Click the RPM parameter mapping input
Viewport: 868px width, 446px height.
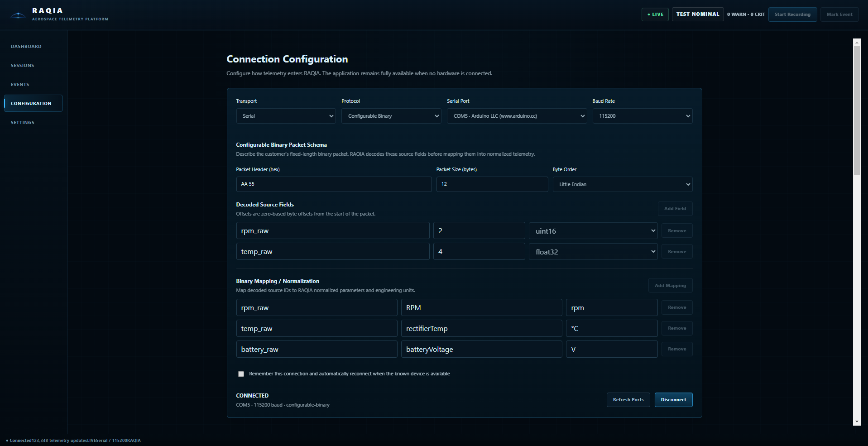coord(481,308)
